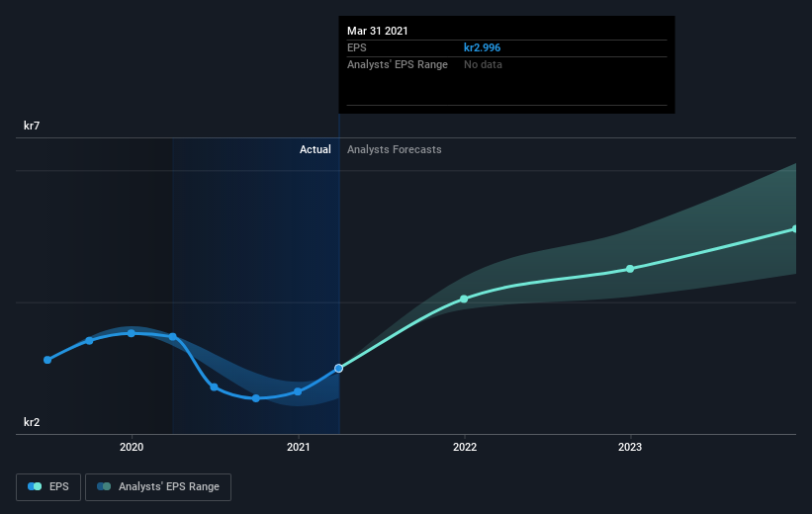Click the 2023 x-axis label
The image size is (812, 514).
pyautogui.click(x=630, y=447)
